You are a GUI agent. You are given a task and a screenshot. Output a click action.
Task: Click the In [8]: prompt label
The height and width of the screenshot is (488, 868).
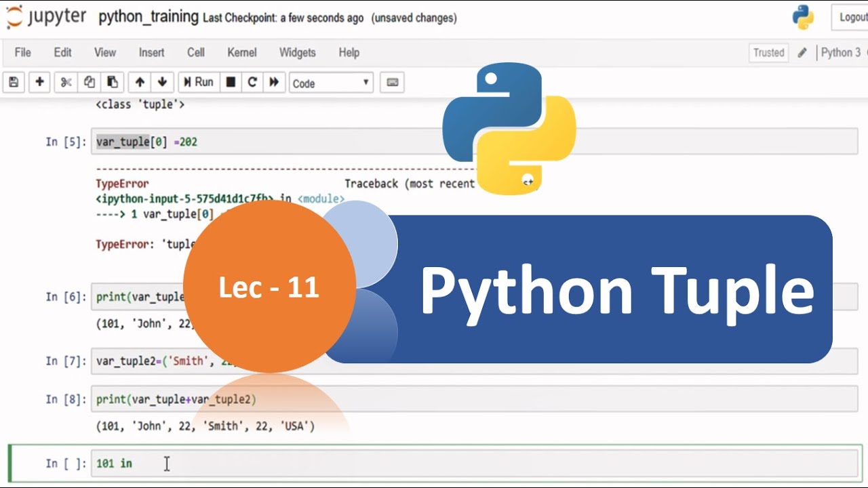[x=66, y=399]
